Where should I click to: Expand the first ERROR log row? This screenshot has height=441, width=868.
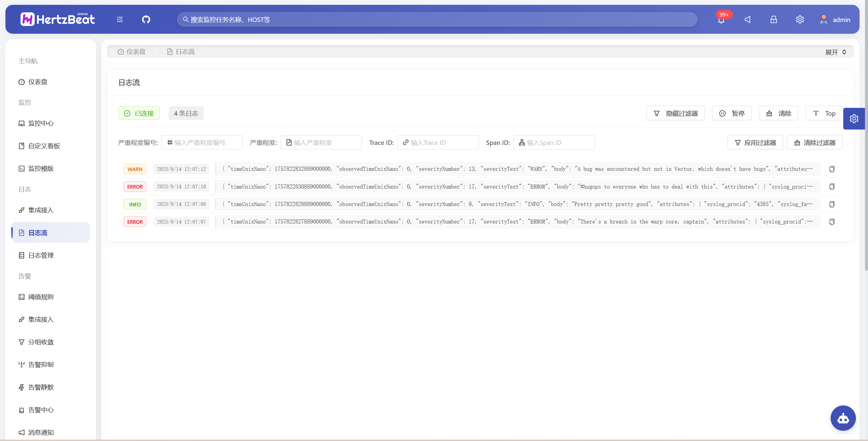pyautogui.click(x=517, y=186)
